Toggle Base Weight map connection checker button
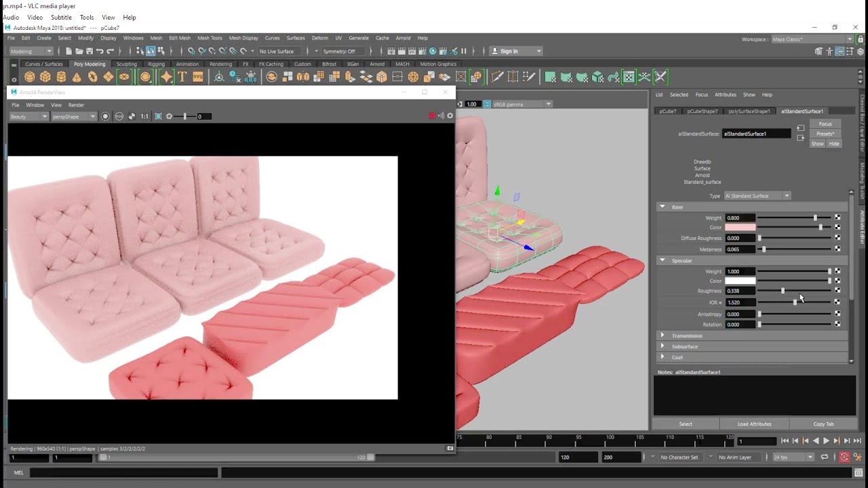The image size is (868, 488). click(837, 218)
